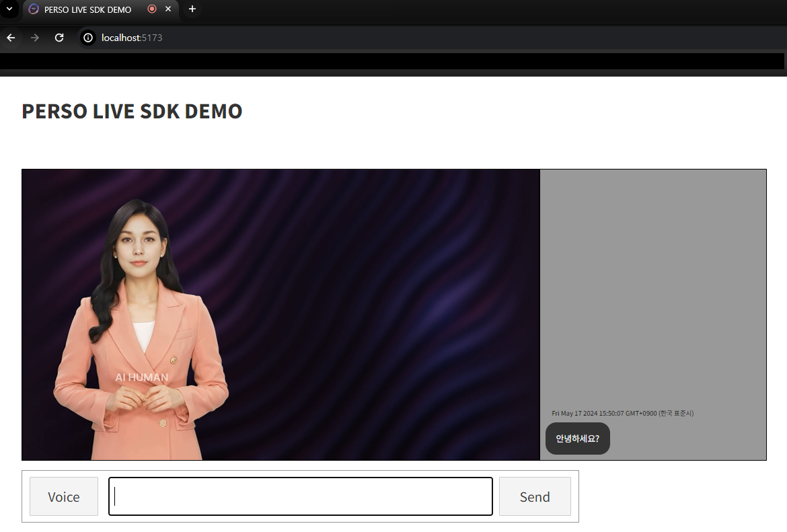Select the PERSO LIVE SDK DEMO tab title

click(87, 9)
